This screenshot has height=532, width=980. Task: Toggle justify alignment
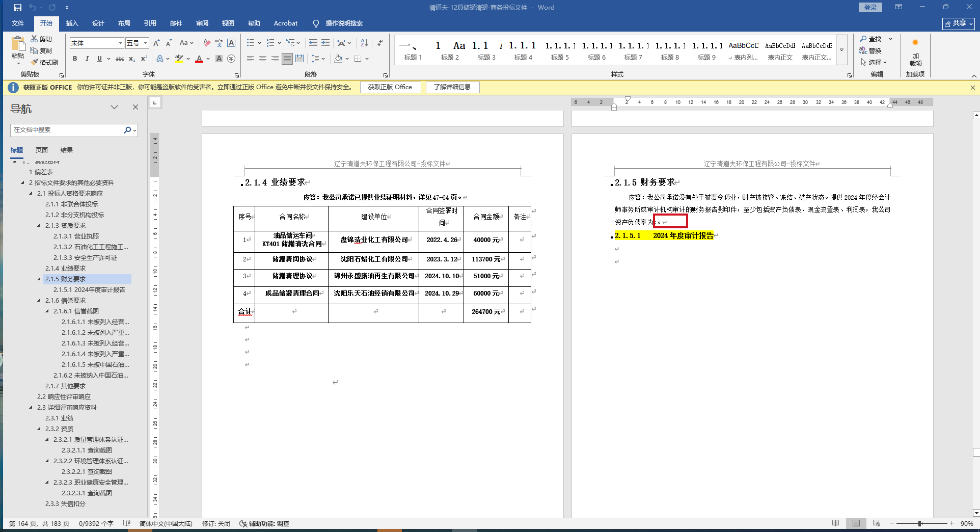(x=287, y=59)
